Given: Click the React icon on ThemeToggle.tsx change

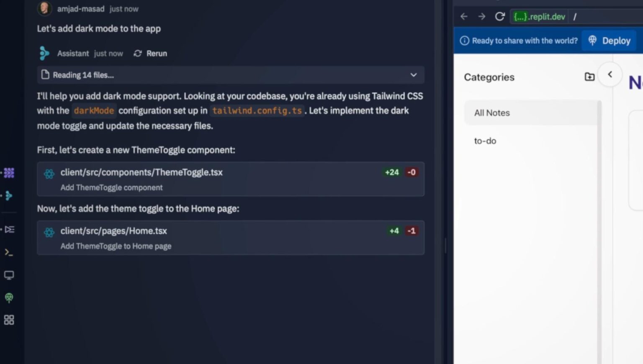Looking at the screenshot, I should pyautogui.click(x=49, y=173).
